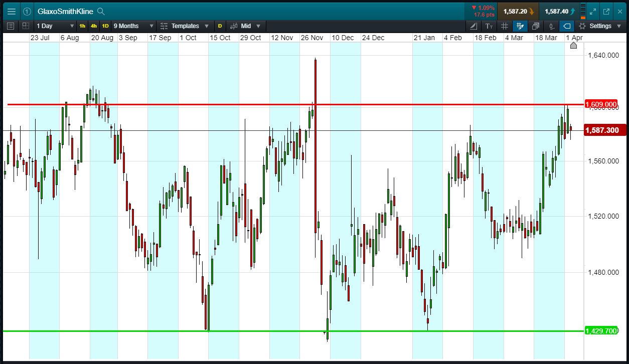629x364 pixels.
Task: Click the 18 Mar date label
Action: point(546,38)
